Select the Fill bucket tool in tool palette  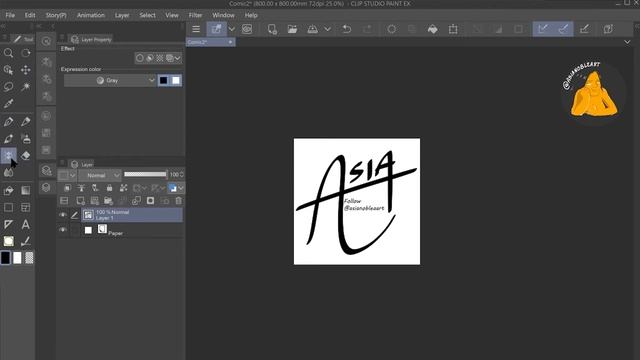point(8,191)
